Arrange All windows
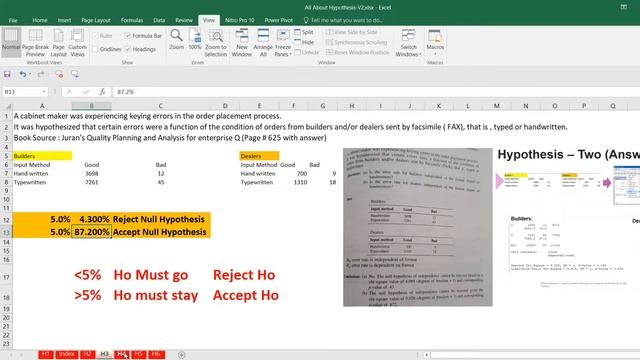 (263, 43)
